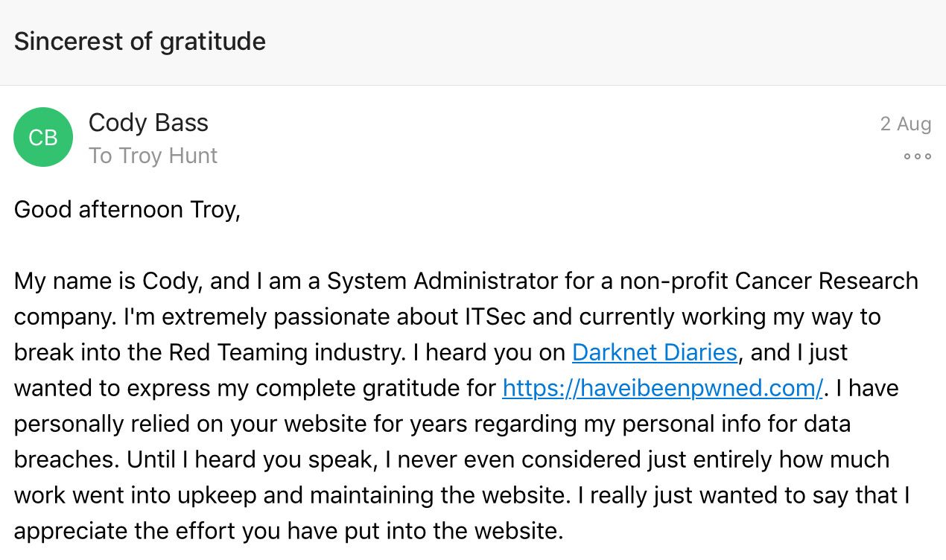The image size is (946, 560).
Task: Visit the haveibeenpwned.com link
Action: 662,388
